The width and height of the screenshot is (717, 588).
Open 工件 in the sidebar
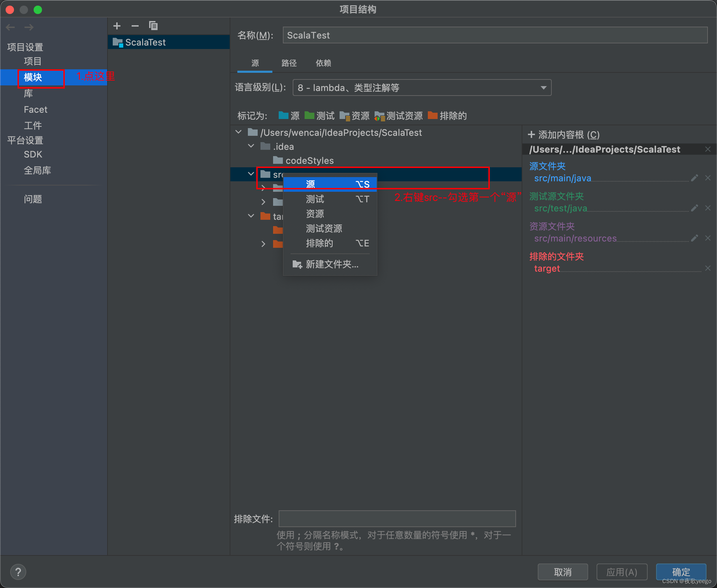(x=33, y=126)
